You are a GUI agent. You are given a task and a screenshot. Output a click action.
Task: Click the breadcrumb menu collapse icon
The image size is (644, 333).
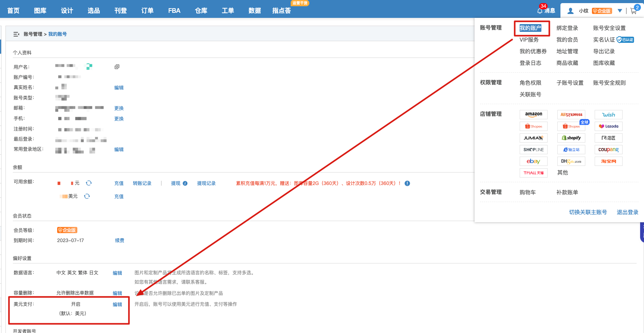pos(16,34)
